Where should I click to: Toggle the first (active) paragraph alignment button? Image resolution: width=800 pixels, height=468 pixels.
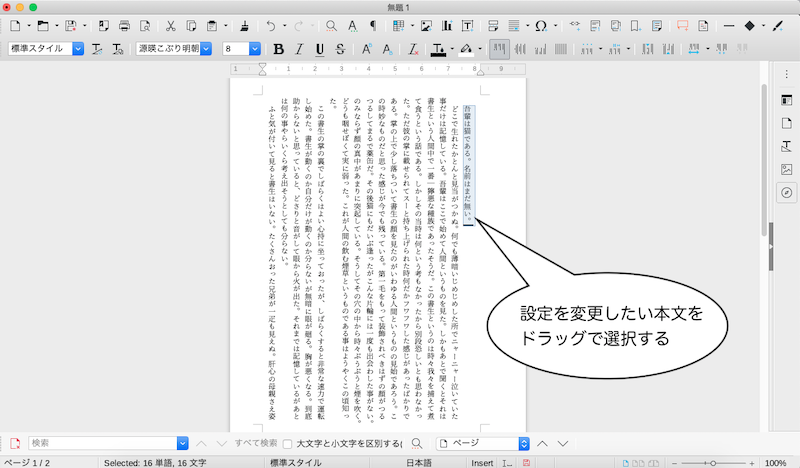click(x=499, y=49)
